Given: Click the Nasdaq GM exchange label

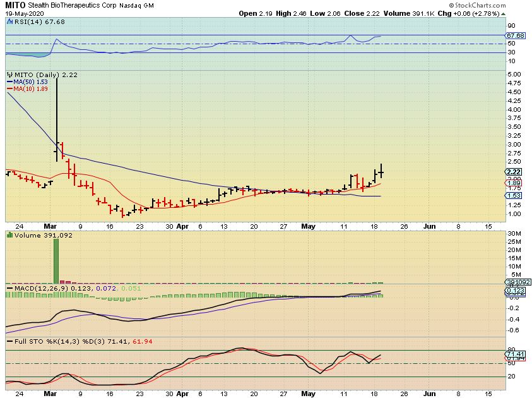Looking at the screenshot, I should click(136, 6).
